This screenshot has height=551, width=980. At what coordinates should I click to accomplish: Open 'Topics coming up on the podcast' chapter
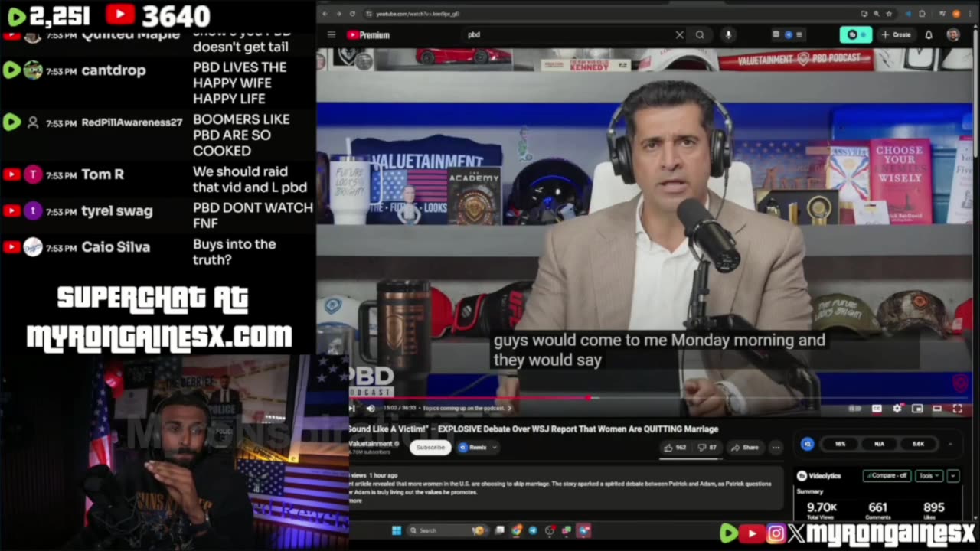point(465,409)
